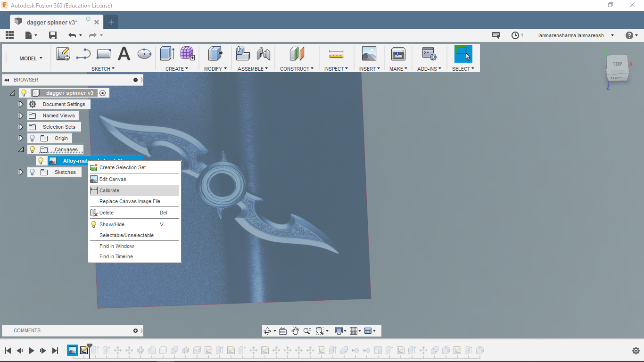This screenshot has width=644, height=362.
Task: Open the SKETCH dropdown menu
Action: [x=103, y=69]
